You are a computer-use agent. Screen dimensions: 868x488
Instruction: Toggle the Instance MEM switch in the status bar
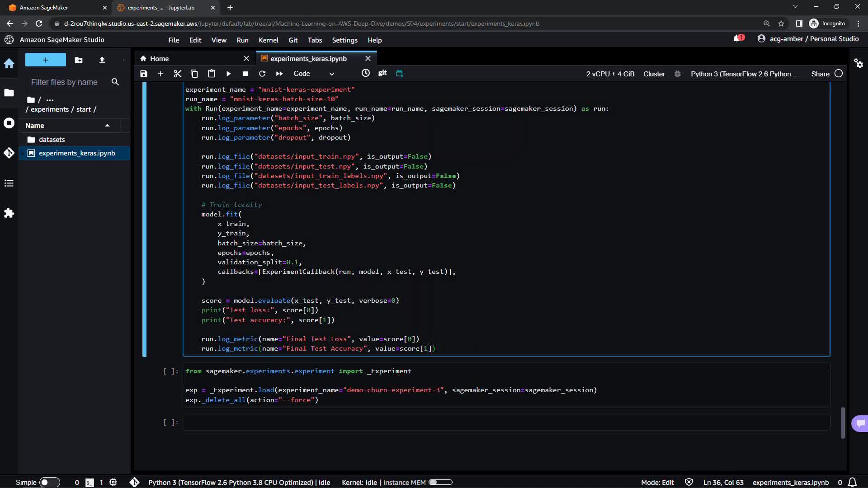pyautogui.click(x=440, y=482)
